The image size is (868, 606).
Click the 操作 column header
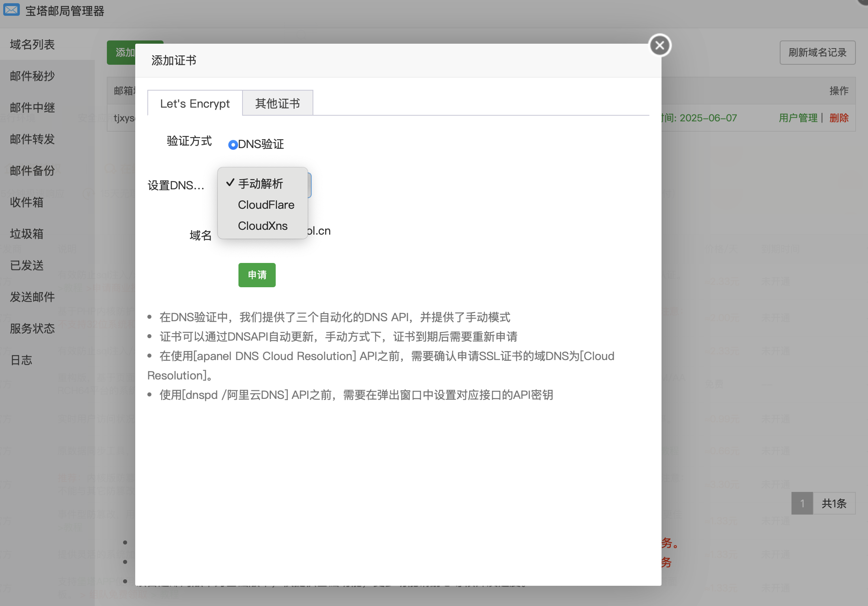839,91
